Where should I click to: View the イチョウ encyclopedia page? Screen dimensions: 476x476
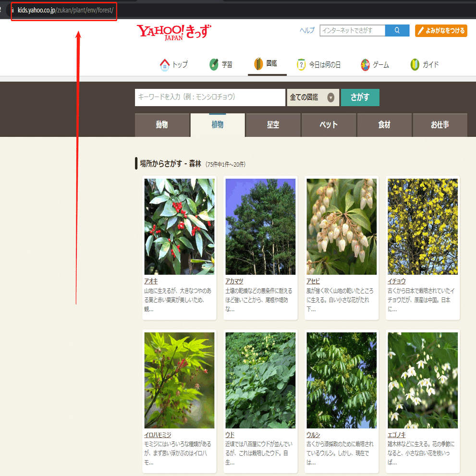click(397, 281)
